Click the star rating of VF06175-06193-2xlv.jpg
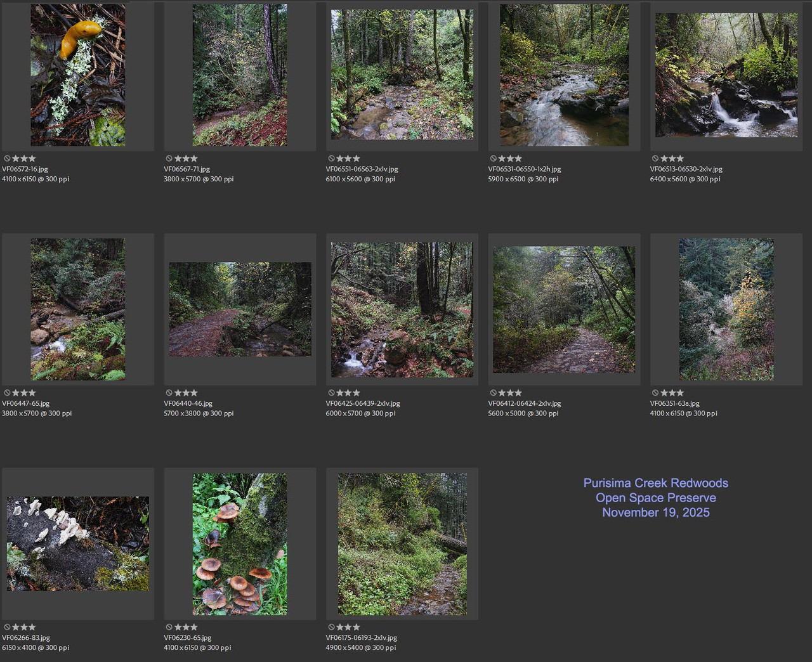Viewport: 812px width, 662px height. pyautogui.click(x=348, y=627)
